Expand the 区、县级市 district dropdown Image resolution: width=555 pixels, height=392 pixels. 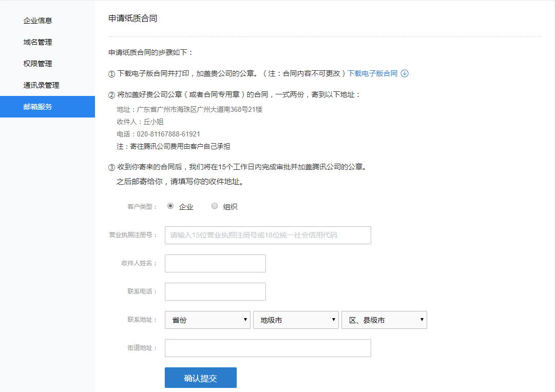click(384, 320)
